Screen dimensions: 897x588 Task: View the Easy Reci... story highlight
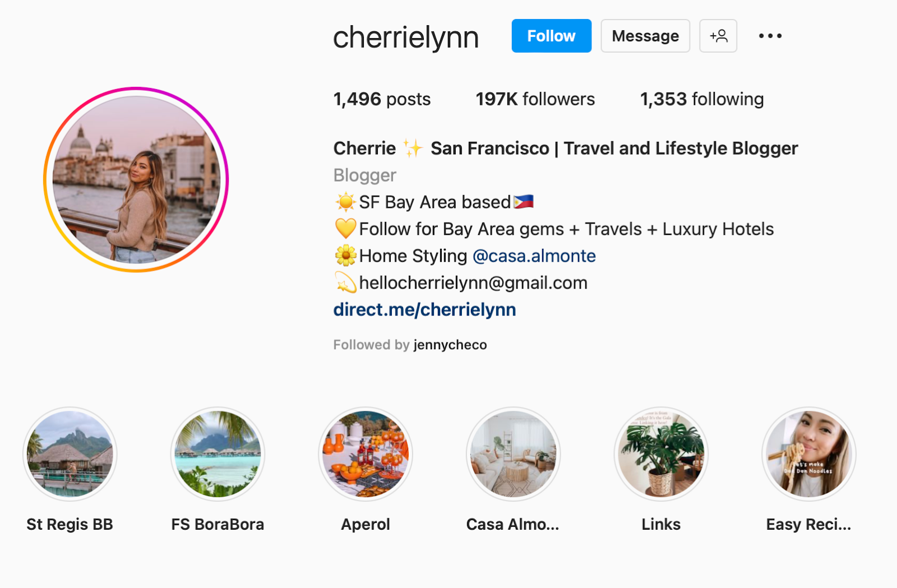point(809,454)
